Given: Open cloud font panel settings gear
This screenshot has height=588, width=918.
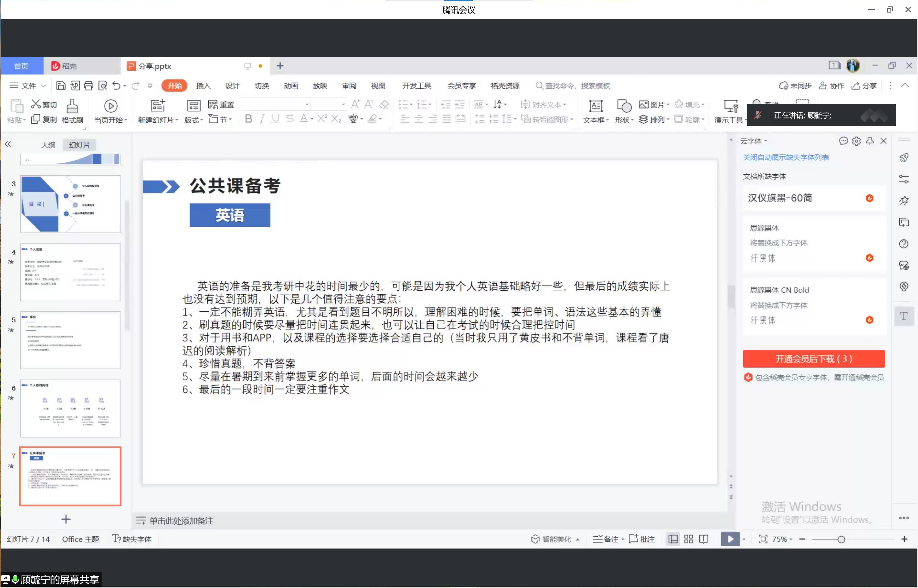Looking at the screenshot, I should pyautogui.click(x=856, y=141).
